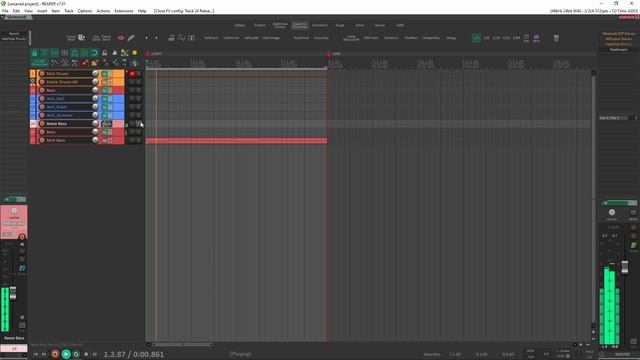
Task: Click the purple icon beside the grid buttons
Action: click(x=536, y=38)
